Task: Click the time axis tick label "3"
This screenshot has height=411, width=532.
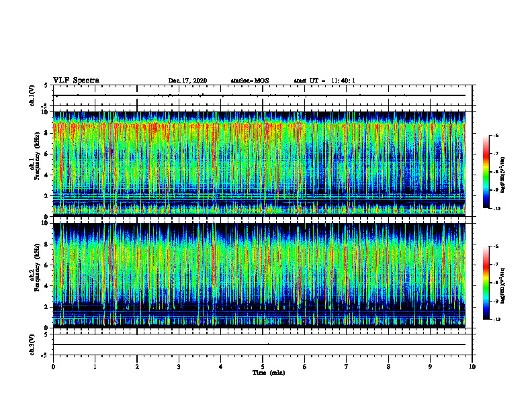Action: (179, 367)
